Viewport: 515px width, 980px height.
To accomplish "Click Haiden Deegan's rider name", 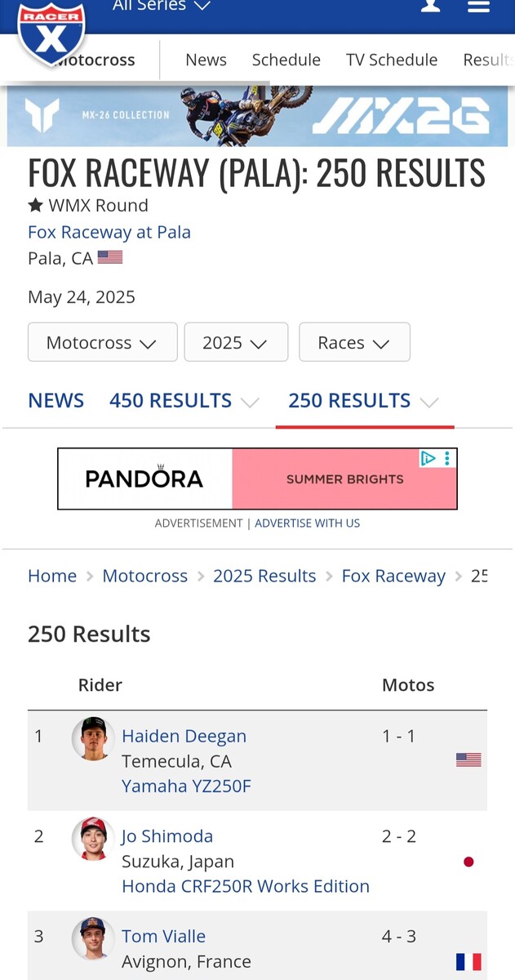I will click(184, 736).
